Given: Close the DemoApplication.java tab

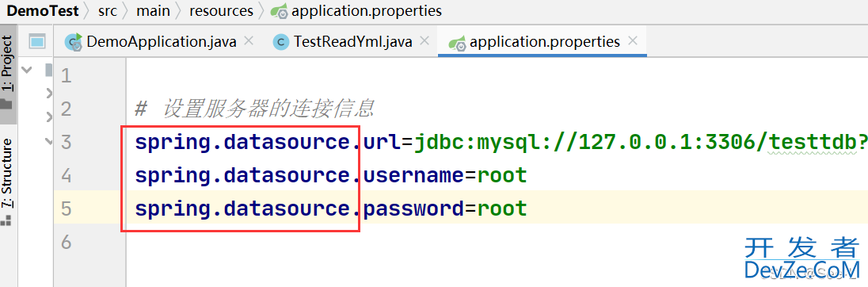Looking at the screenshot, I should (x=249, y=41).
